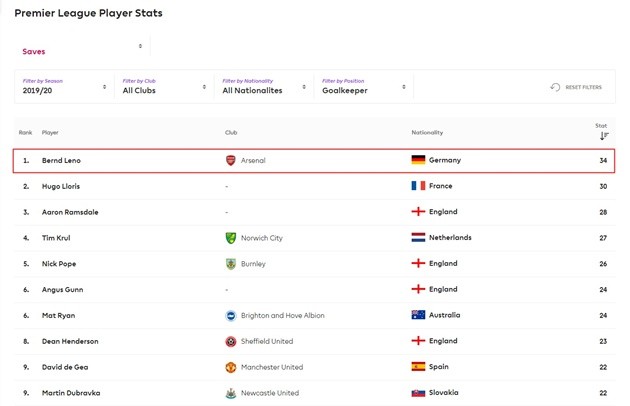Viewport: 630px width, 406px height.
Task: Click the Burnley club crest
Action: pyautogui.click(x=232, y=264)
